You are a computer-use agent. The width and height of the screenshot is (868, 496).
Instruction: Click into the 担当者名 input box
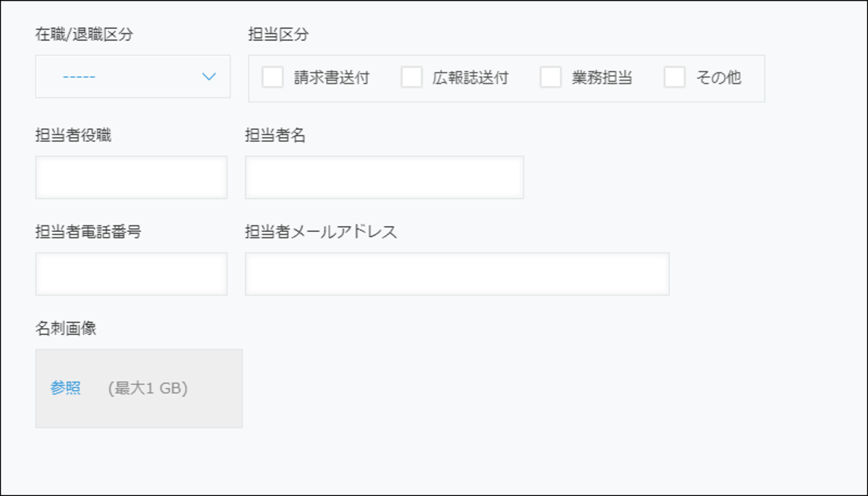384,177
